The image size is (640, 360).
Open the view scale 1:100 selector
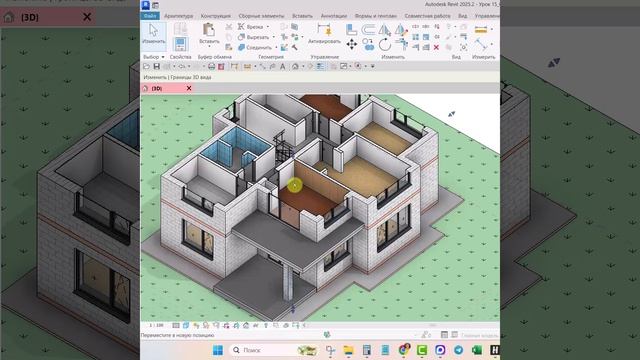156,325
